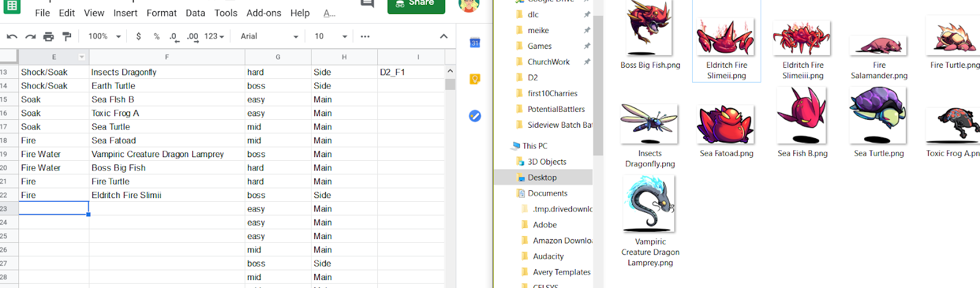
Task: Click the pin icon beside the meike folder
Action: point(587,30)
